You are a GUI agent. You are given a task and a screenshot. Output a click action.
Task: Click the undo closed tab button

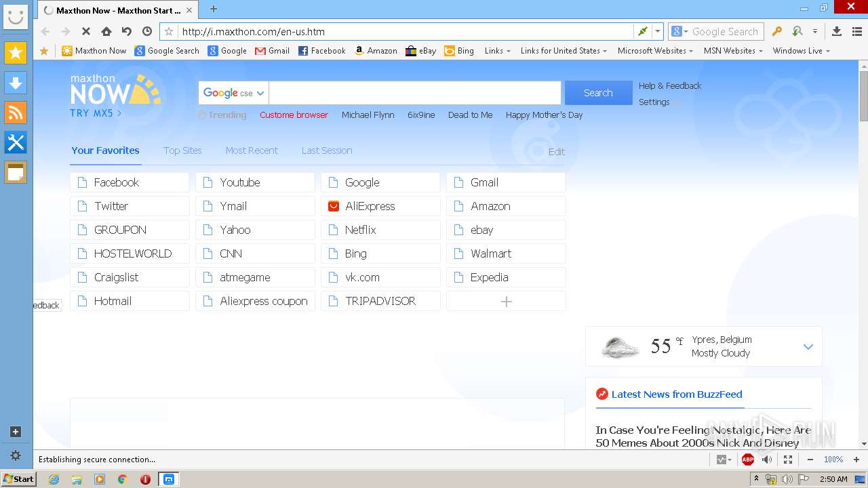click(127, 31)
